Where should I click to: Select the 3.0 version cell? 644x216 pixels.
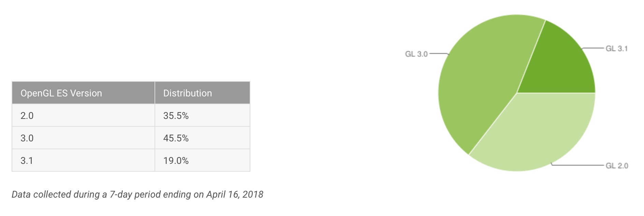pyautogui.click(x=84, y=138)
